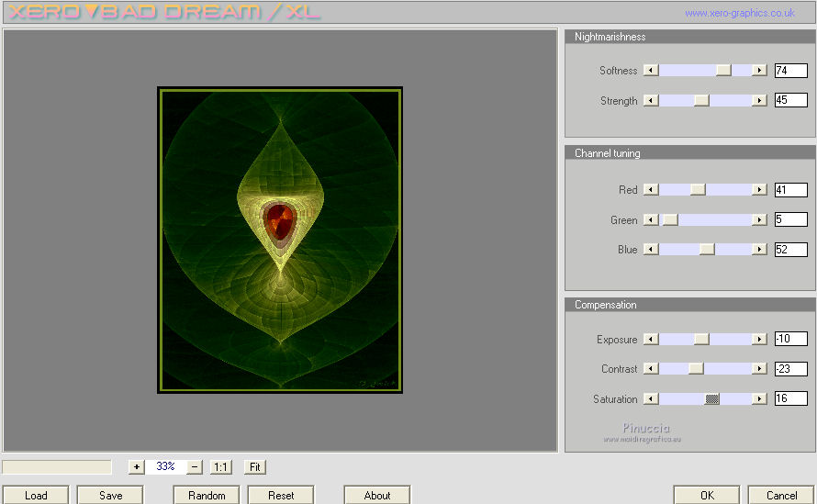Decrease Softness with the left arrow
Screen dimensions: 817x504
(651, 70)
